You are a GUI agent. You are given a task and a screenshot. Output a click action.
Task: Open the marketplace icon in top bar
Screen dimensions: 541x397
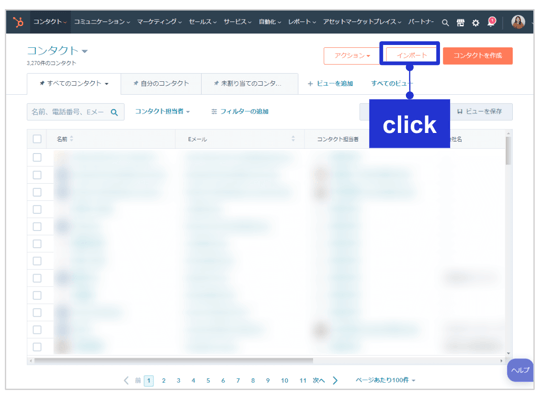(460, 23)
